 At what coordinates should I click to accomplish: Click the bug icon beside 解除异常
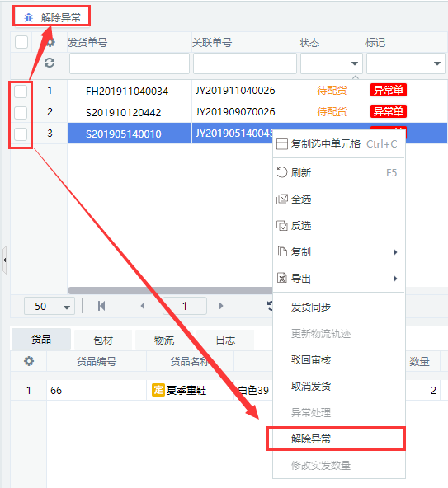click(x=29, y=17)
